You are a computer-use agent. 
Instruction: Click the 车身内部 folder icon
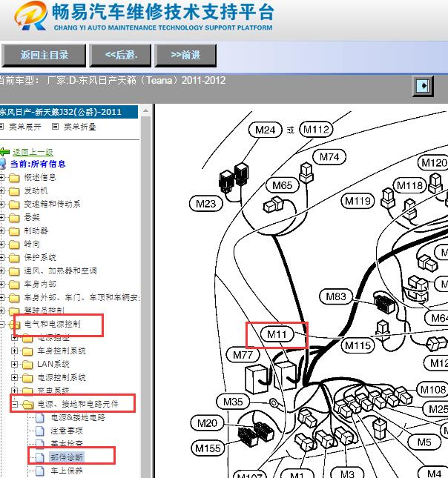[x=14, y=285]
